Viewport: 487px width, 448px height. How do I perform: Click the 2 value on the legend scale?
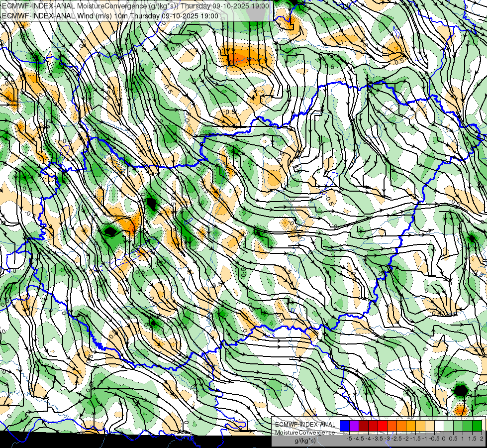point(482,439)
